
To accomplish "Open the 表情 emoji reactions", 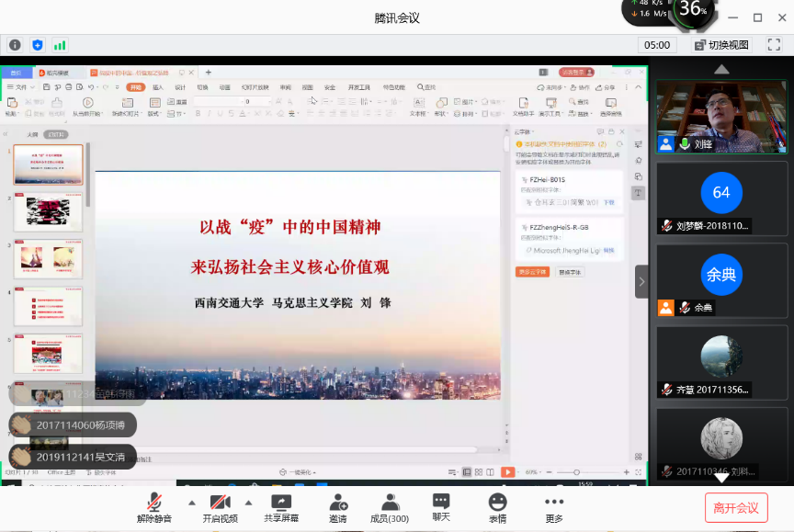I will point(498,508).
